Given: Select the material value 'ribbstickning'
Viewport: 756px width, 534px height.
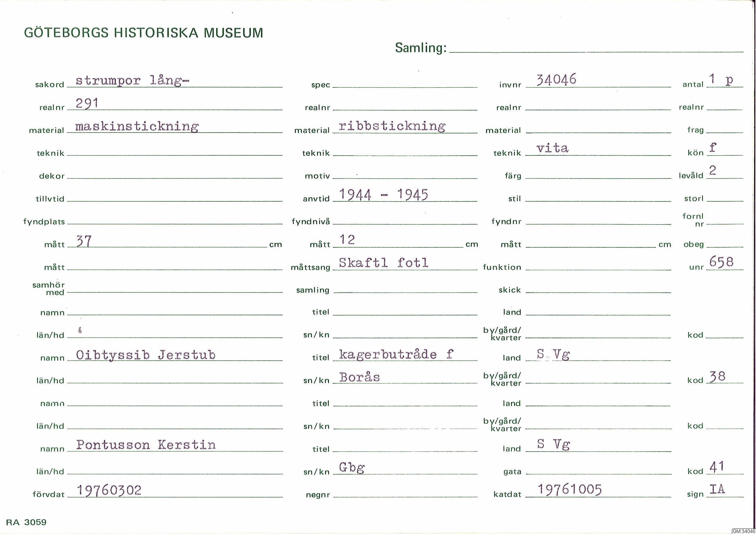Looking at the screenshot, I should tap(392, 126).
